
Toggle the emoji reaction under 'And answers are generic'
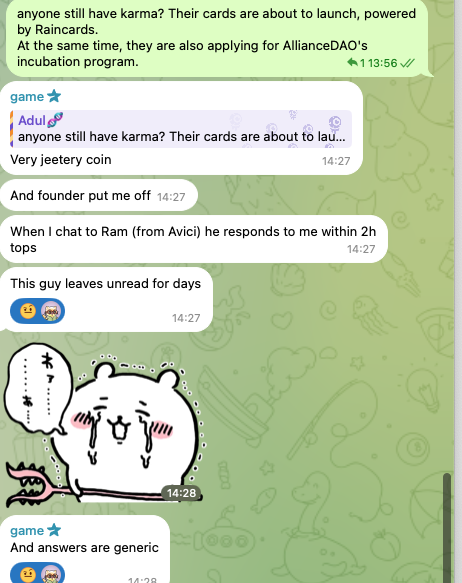click(x=28, y=574)
